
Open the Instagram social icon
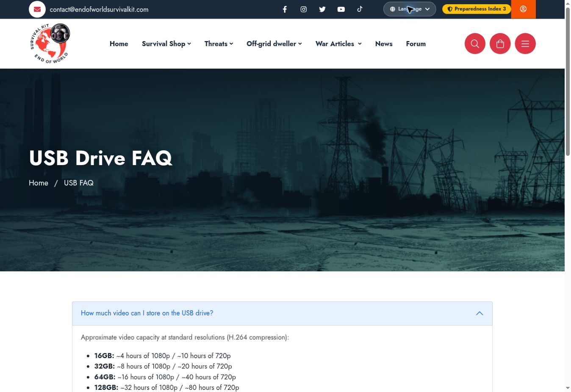[x=304, y=9]
